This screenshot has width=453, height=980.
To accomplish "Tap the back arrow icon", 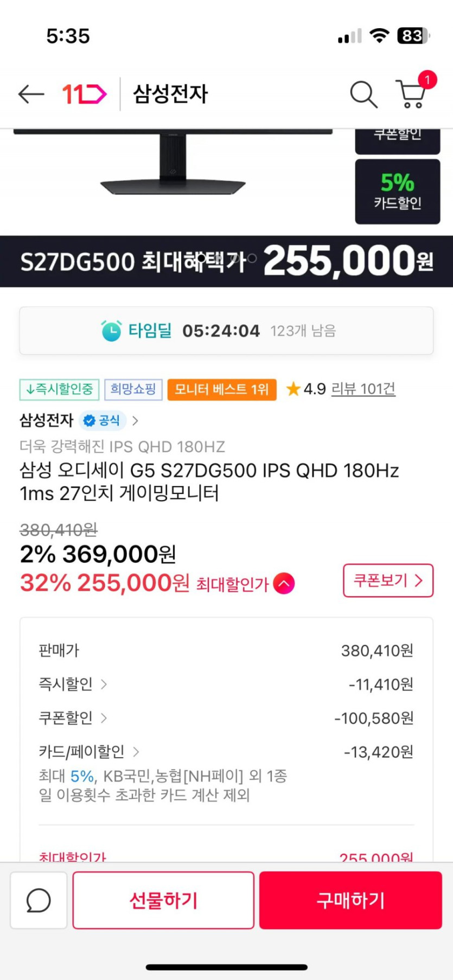I will click(x=31, y=94).
